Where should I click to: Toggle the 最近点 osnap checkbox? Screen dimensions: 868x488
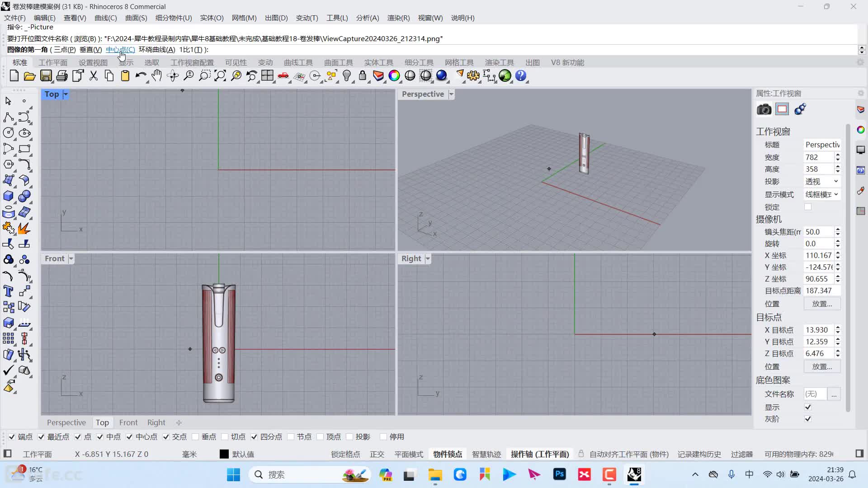click(x=41, y=436)
